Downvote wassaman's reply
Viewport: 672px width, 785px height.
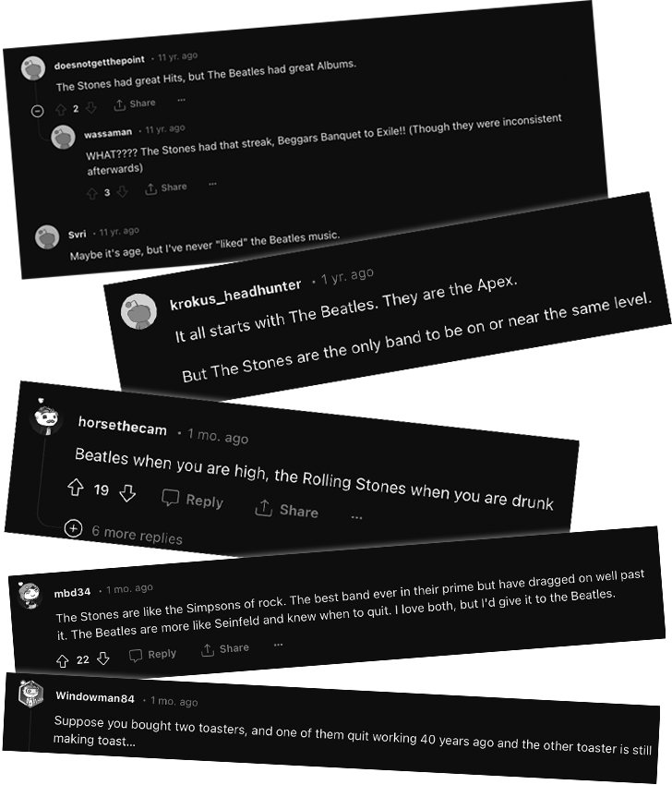[x=122, y=191]
